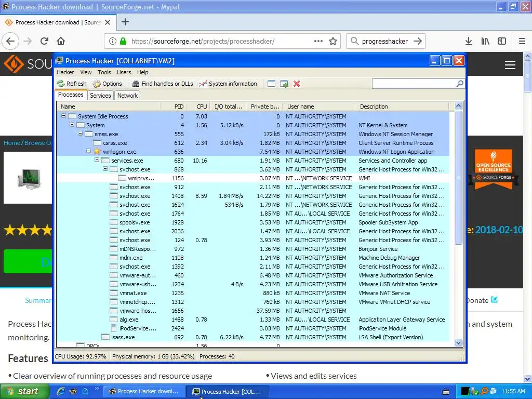The height and width of the screenshot is (399, 532).
Task: Select the wmiprvs process row
Action: click(253, 178)
